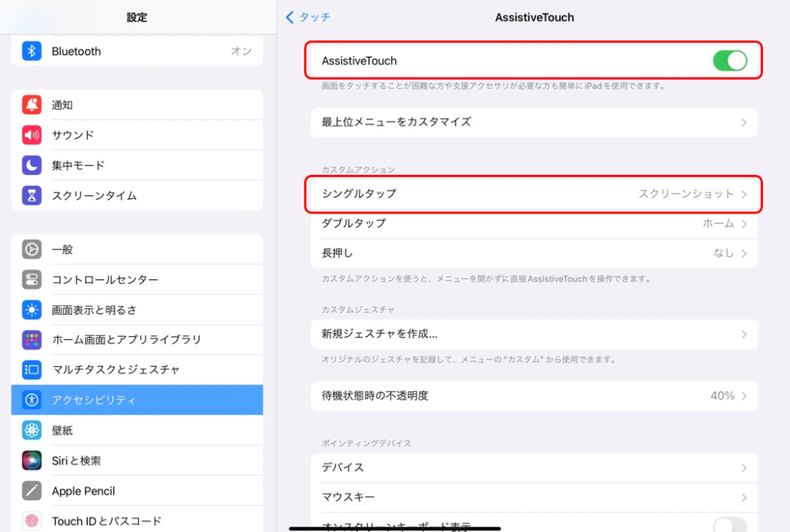Select スクリーンタイム in the sidebar
The image size is (790, 532).
pyautogui.click(x=137, y=195)
